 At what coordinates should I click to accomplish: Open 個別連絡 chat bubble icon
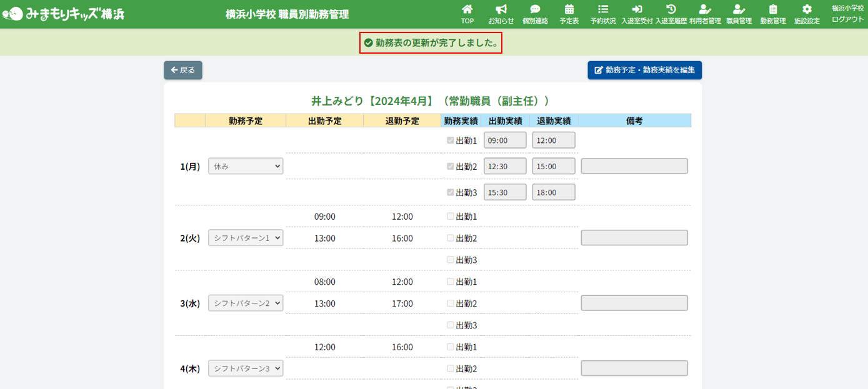535,9
